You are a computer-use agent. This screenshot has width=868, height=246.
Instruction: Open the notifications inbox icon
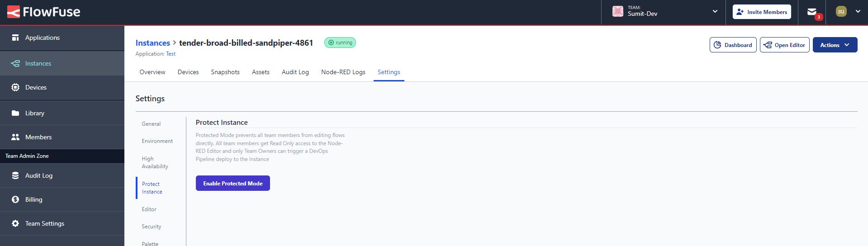[812, 12]
